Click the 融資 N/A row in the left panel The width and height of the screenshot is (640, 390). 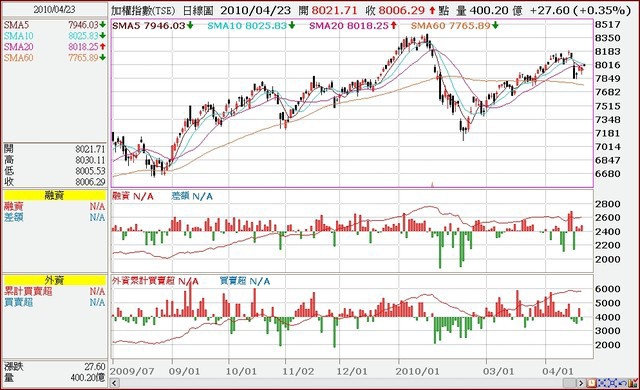point(54,206)
